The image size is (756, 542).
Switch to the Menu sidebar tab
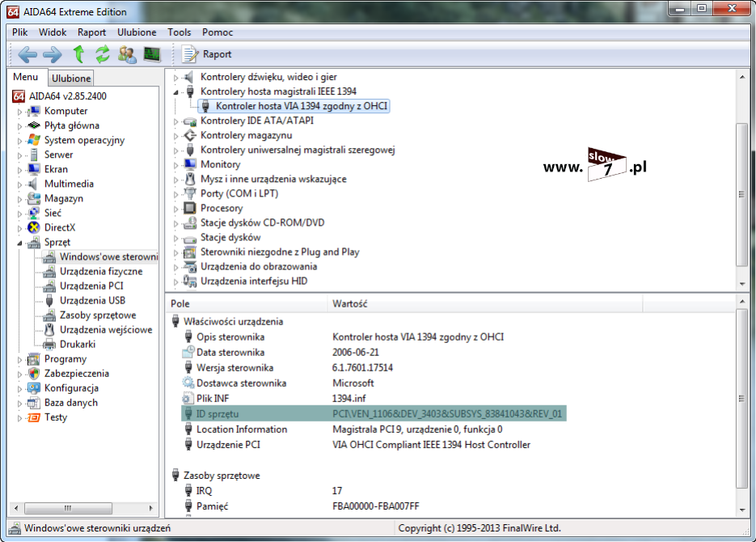(26, 77)
